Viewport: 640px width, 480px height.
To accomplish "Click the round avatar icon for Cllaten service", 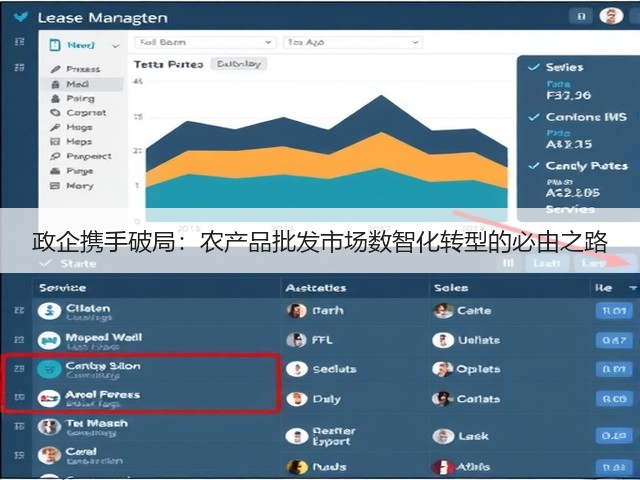I will tap(49, 311).
